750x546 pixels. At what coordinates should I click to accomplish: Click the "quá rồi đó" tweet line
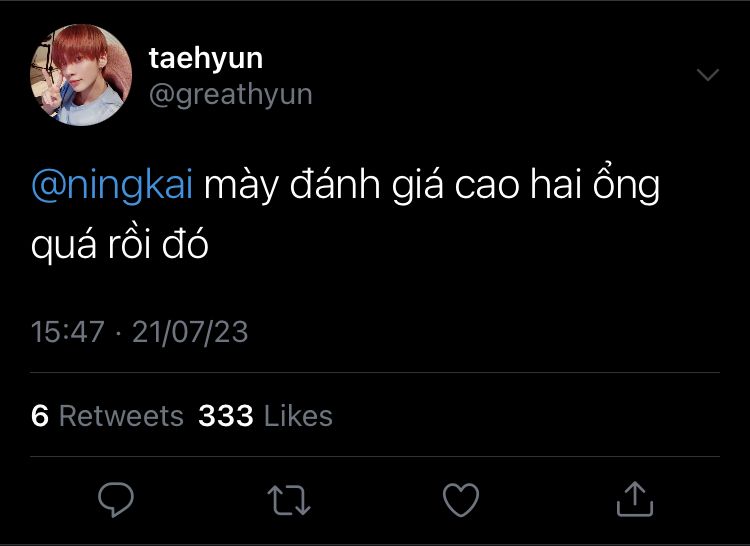click(119, 244)
